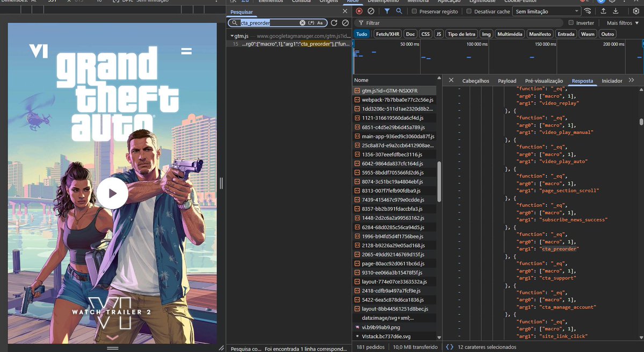Show more detail tabs chevron
This screenshot has width=644, height=352.
tap(631, 80)
